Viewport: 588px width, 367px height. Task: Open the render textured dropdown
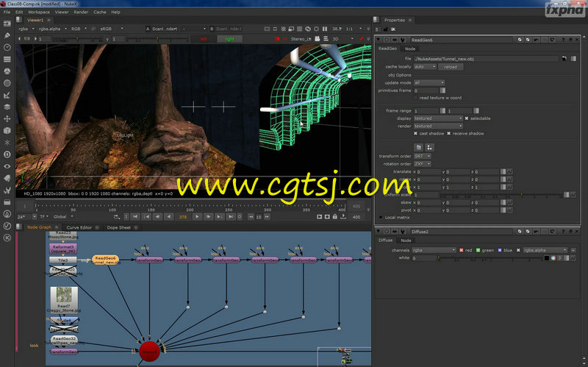click(438, 126)
